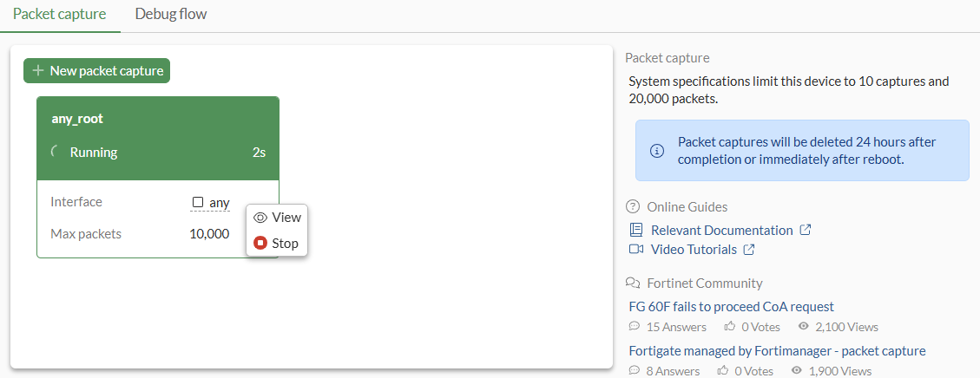Click the Online Guides question mark icon
The width and height of the screenshot is (980, 378).
[633, 207]
